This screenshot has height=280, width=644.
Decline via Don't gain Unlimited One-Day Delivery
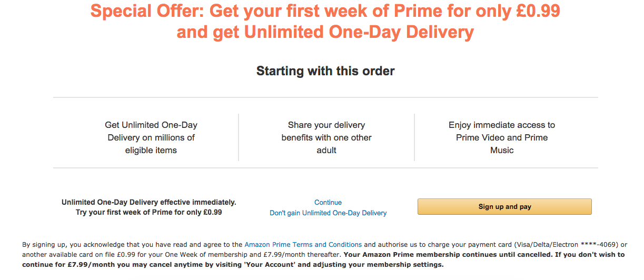(328, 213)
